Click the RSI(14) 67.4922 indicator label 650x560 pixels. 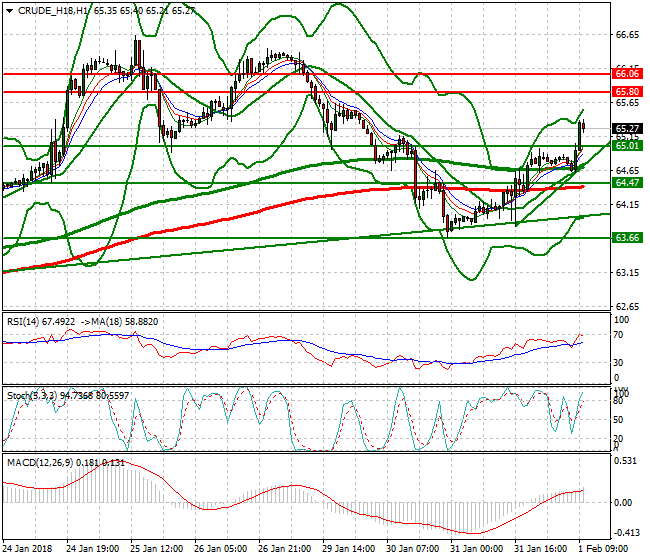[x=41, y=322]
